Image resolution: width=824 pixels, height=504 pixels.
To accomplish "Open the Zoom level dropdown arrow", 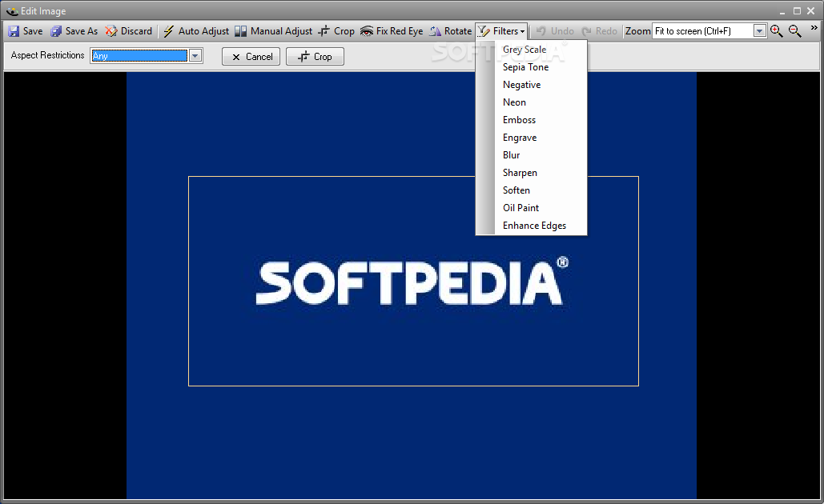I will point(759,31).
